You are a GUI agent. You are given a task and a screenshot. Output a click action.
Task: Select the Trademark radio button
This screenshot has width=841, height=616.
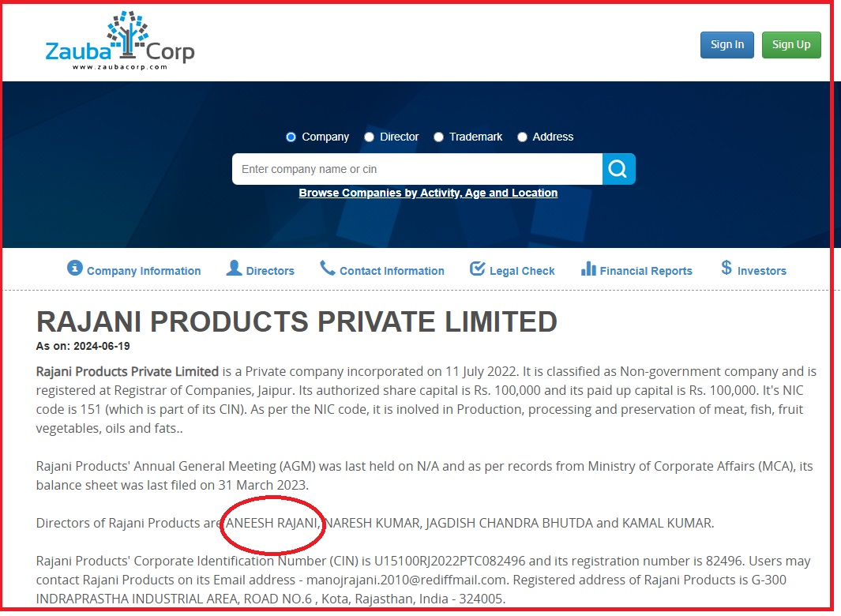click(439, 137)
